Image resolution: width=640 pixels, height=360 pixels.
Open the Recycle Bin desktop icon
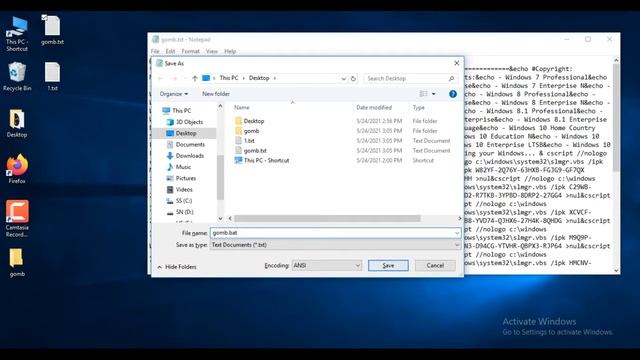[17, 76]
